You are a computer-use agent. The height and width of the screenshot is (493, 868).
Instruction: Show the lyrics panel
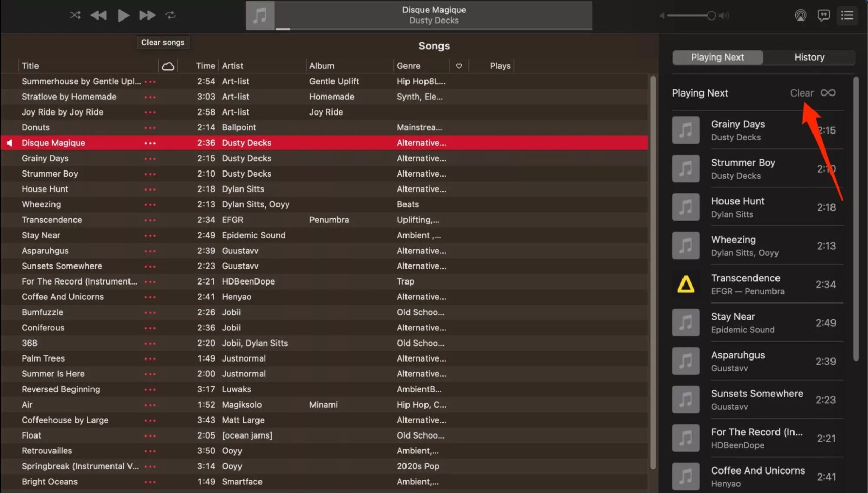click(824, 15)
